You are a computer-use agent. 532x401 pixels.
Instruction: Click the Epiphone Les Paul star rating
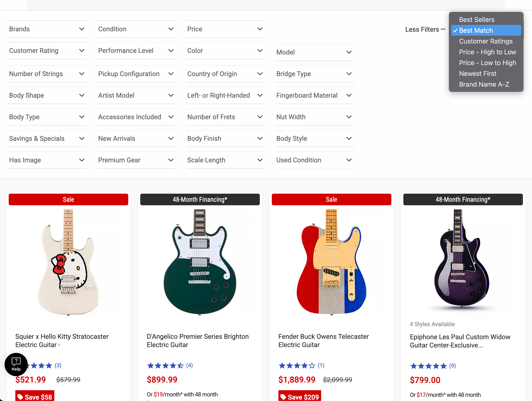pyautogui.click(x=428, y=366)
